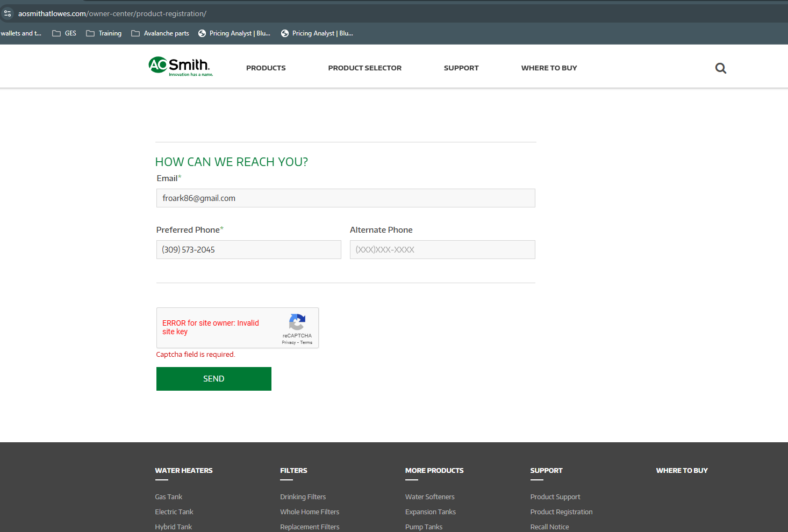The width and height of the screenshot is (788, 532).
Task: Open the Product Registration footer link
Action: click(x=561, y=512)
